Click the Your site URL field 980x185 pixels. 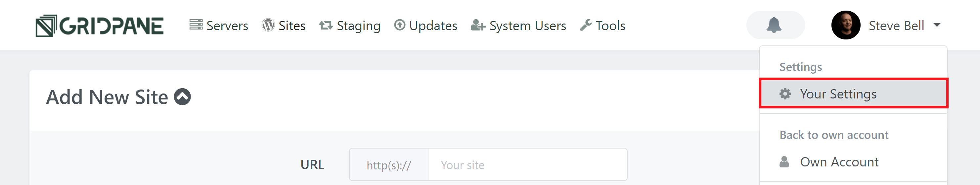point(527,165)
